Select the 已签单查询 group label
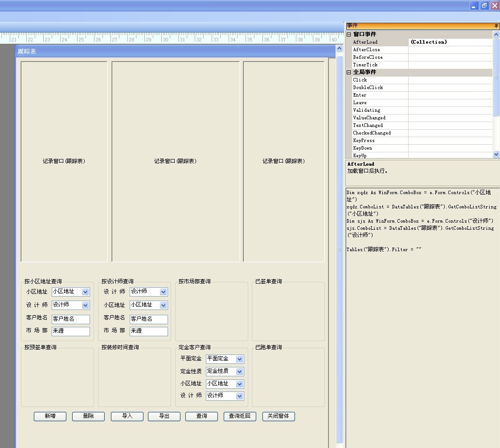The height and width of the screenshot is (448, 500). click(269, 281)
